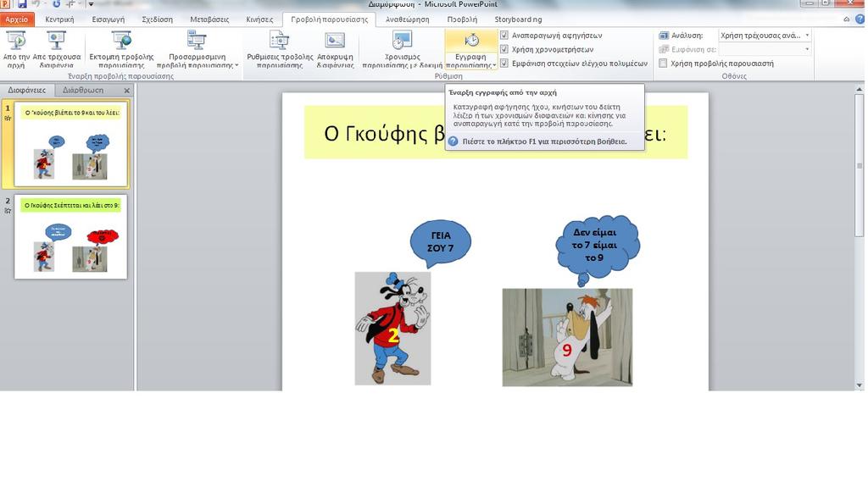Click the F1 help link in the tooltip
Image resolution: width=868 pixels, height=487 pixels.
545,141
